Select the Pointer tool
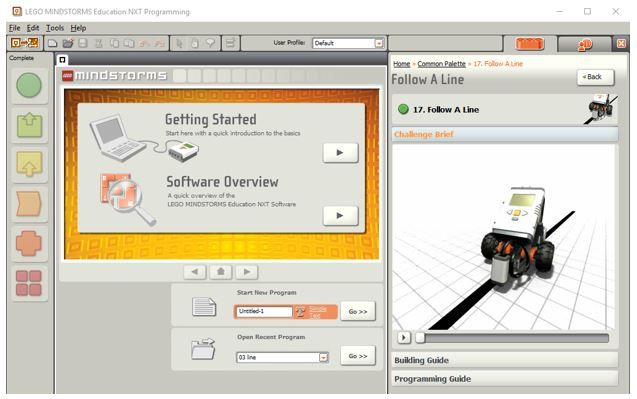 (x=179, y=43)
